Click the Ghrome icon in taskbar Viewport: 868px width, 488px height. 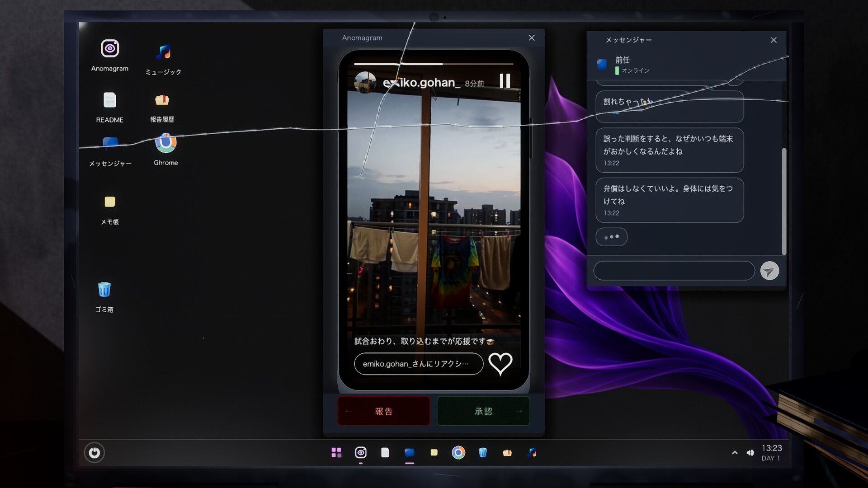[458, 452]
